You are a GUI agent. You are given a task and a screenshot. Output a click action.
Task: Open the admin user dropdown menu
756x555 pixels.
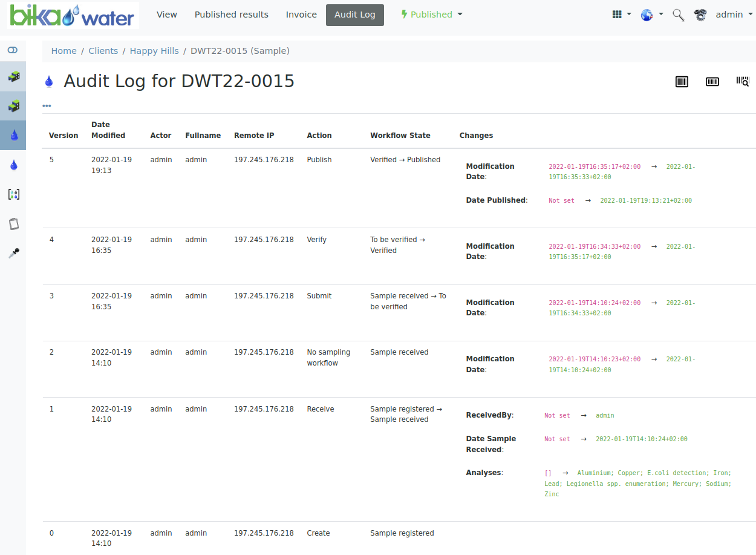pos(733,15)
